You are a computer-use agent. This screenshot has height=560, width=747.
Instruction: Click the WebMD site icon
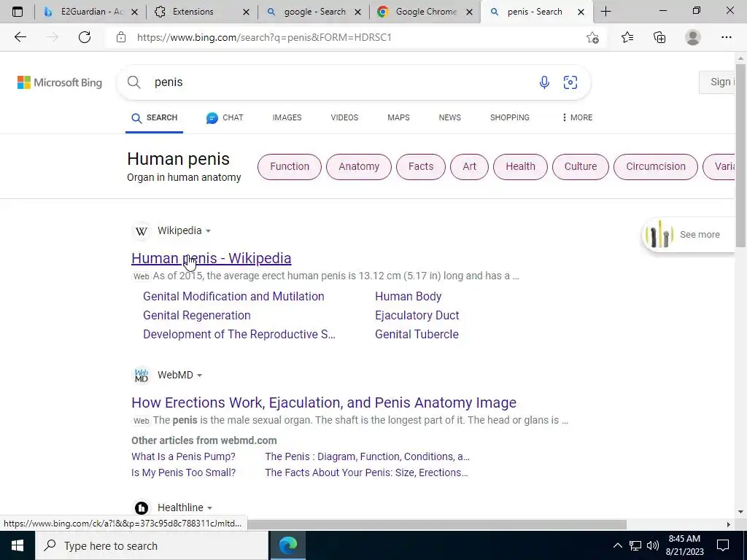coord(141,376)
